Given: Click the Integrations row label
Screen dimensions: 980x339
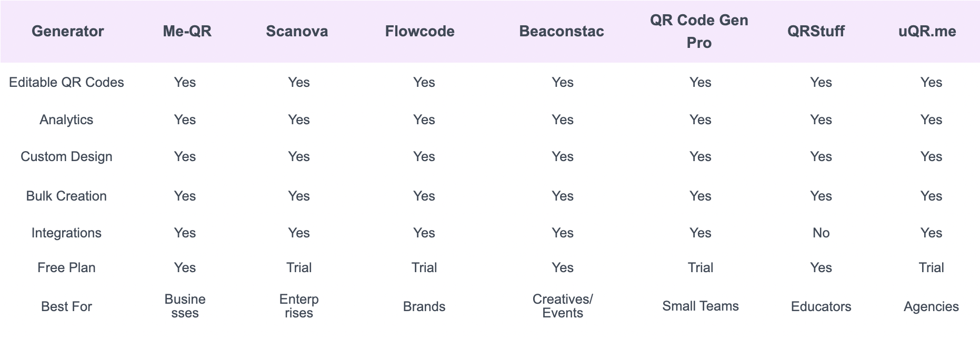Looking at the screenshot, I should (x=66, y=233).
